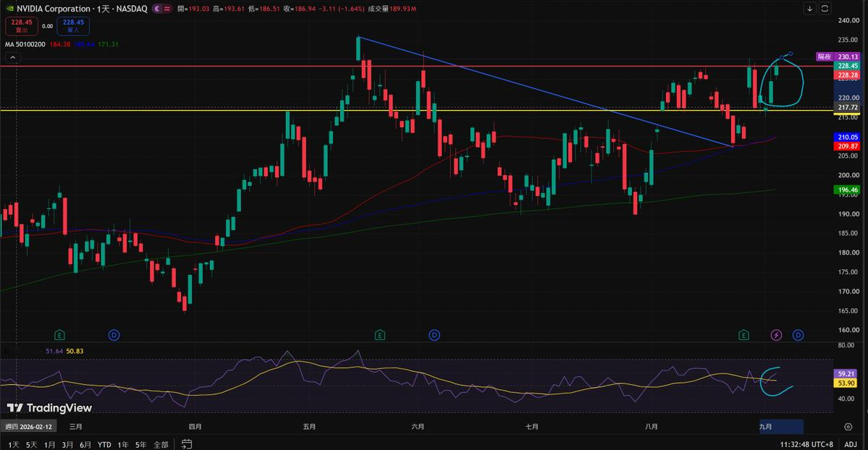This screenshot has height=450, width=868.
Task: Open the go-to-date calendar icon
Action: click(187, 444)
